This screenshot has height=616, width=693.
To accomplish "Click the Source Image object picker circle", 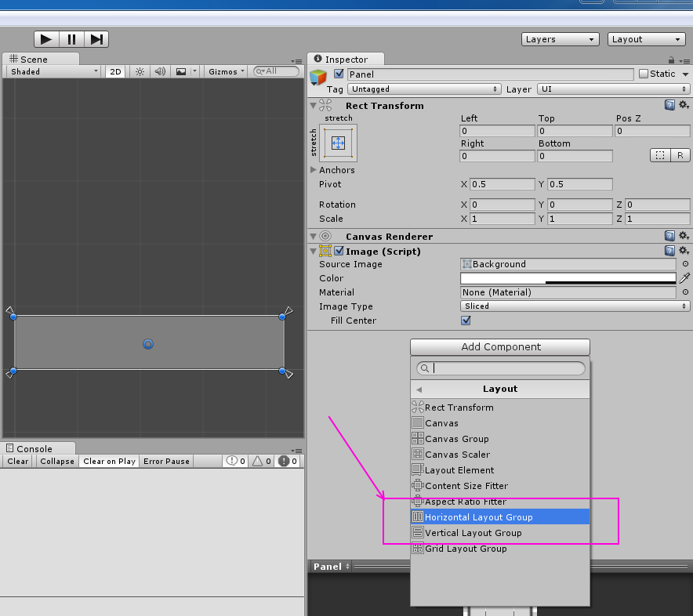I will pyautogui.click(x=685, y=264).
